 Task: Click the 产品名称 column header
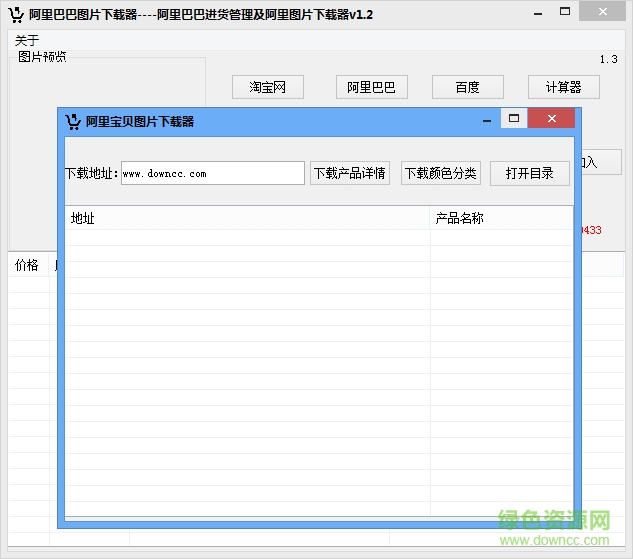(500, 218)
